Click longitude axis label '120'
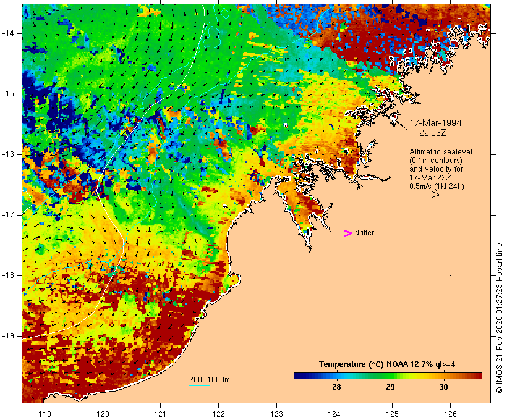 (x=103, y=414)
